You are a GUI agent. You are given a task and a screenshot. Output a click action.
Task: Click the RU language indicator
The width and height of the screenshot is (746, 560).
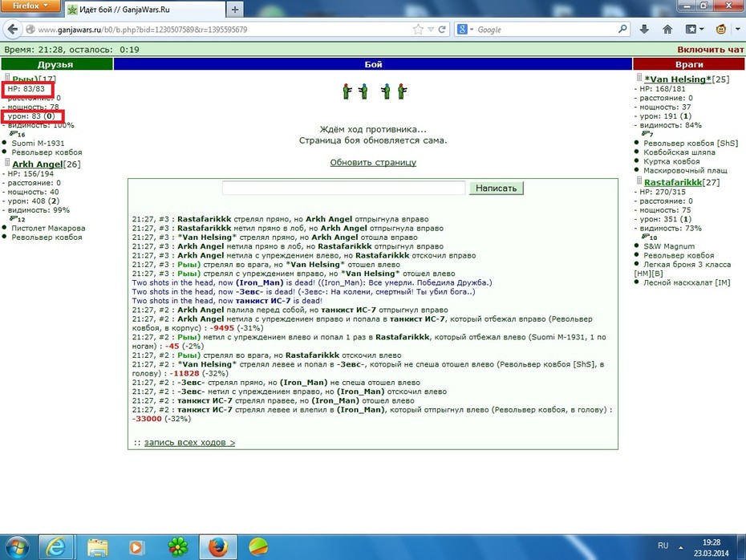pyautogui.click(x=663, y=546)
